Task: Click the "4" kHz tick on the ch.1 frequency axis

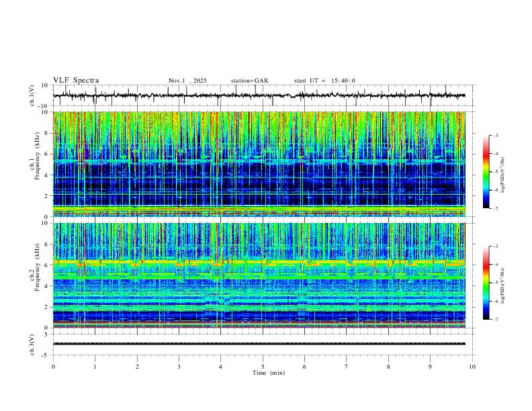Action: point(46,175)
